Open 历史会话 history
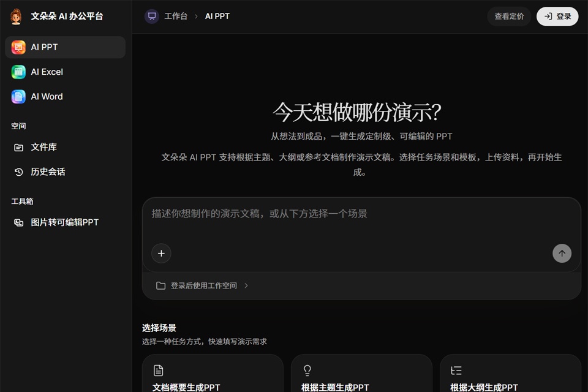The width and height of the screenshot is (588, 392). tap(66, 171)
